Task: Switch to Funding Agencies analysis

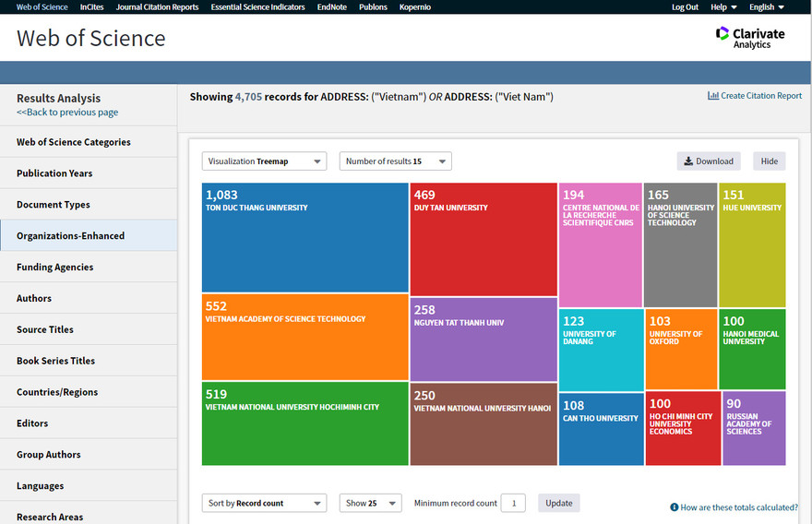Action: (x=54, y=268)
